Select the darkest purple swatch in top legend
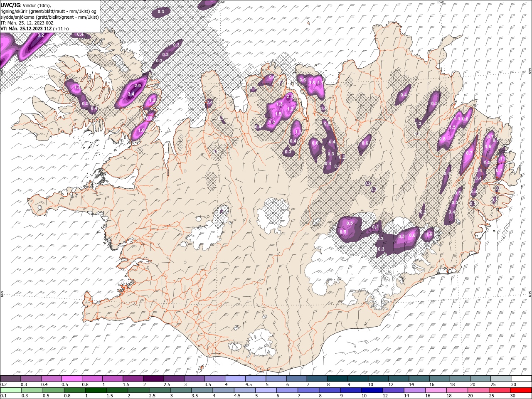 pyautogui.click(x=153, y=379)
